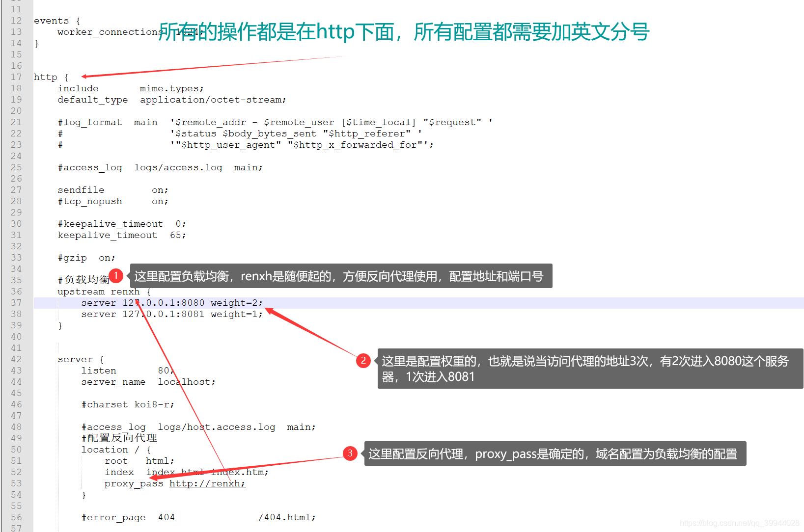
Task: Click the "#keepalive_timeout" commented line with 0
Action: click(122, 224)
